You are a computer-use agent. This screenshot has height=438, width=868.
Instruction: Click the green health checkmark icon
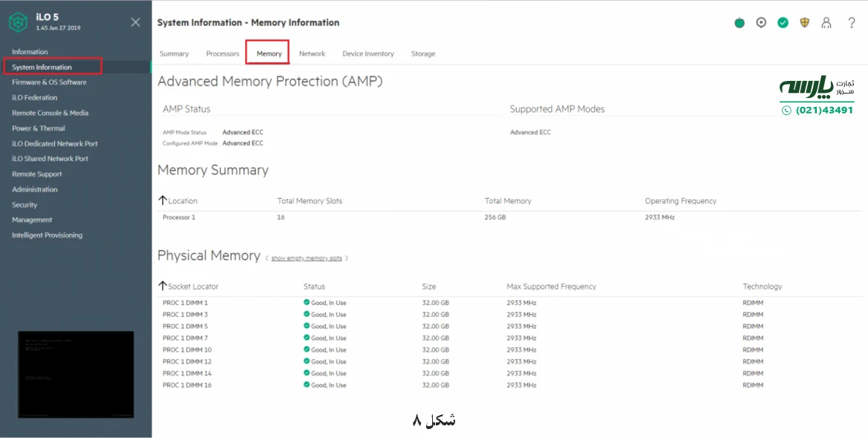pos(783,23)
